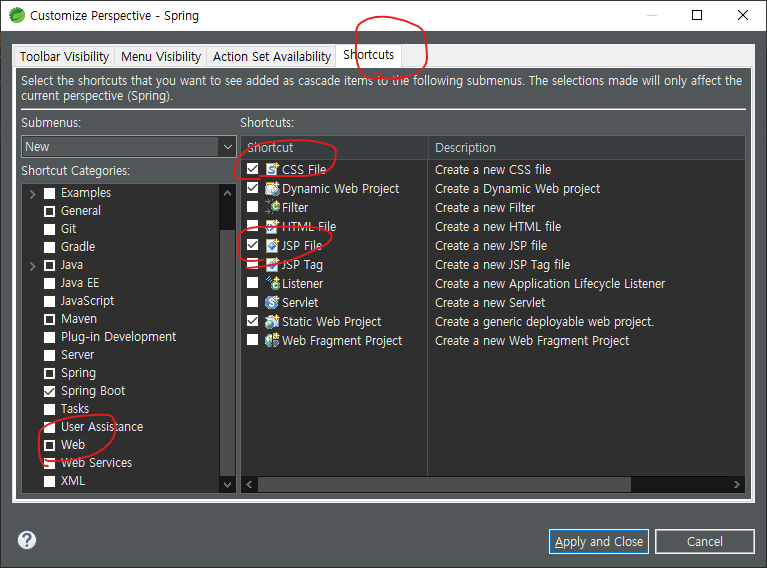This screenshot has height=568, width=767.
Task: Click the shortcuts table scroll-left arrow
Action: (249, 484)
